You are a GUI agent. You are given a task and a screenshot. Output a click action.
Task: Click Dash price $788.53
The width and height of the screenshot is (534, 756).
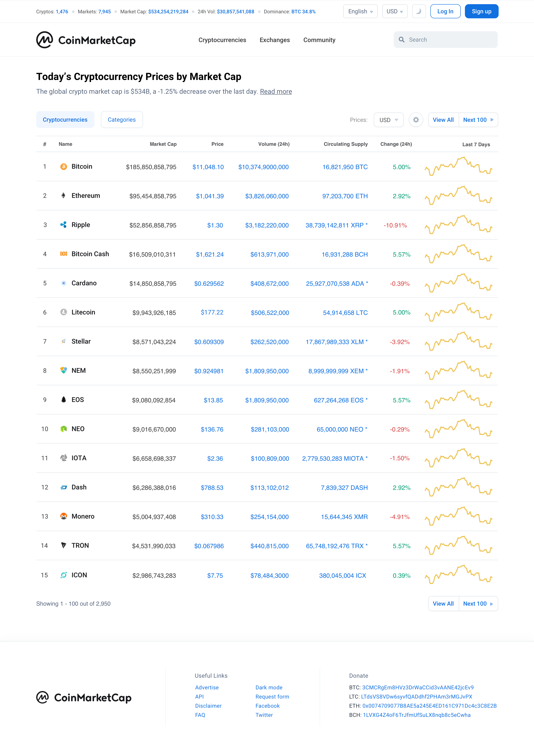[x=212, y=488]
